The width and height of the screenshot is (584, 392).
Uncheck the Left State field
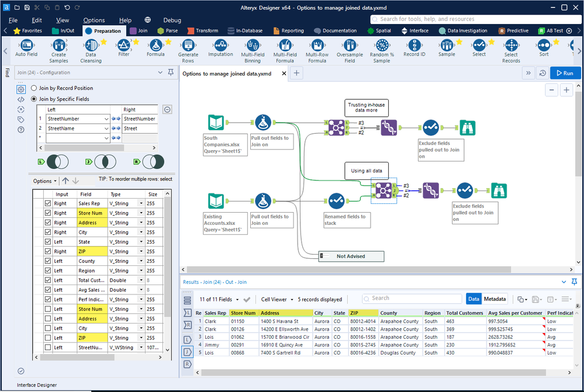click(x=48, y=242)
